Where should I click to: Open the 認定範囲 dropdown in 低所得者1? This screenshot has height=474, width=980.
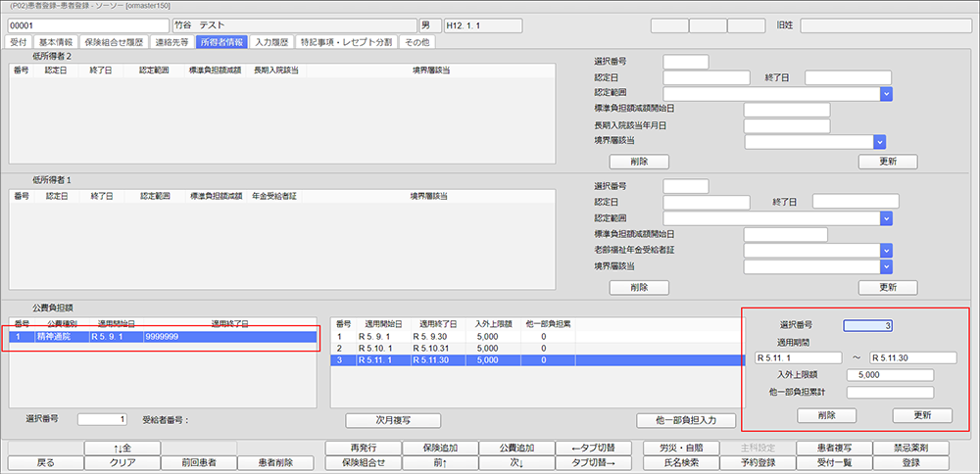pos(885,218)
